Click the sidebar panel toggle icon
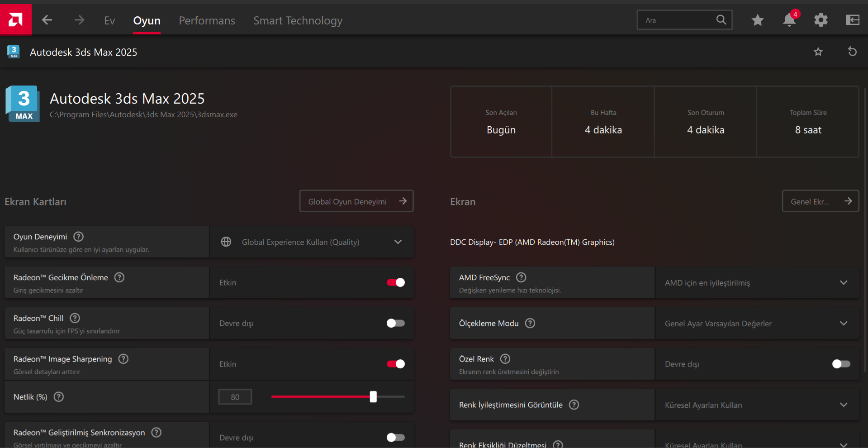Image resolution: width=868 pixels, height=448 pixels. (852, 20)
